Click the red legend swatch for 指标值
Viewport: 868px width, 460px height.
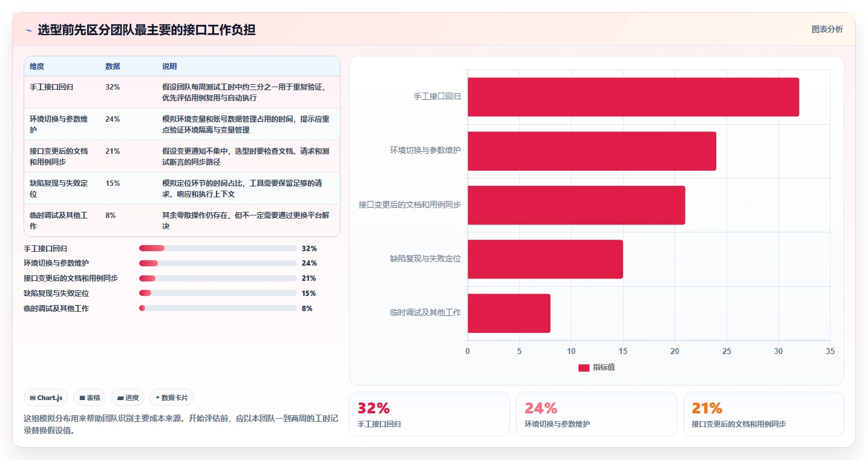pos(584,367)
